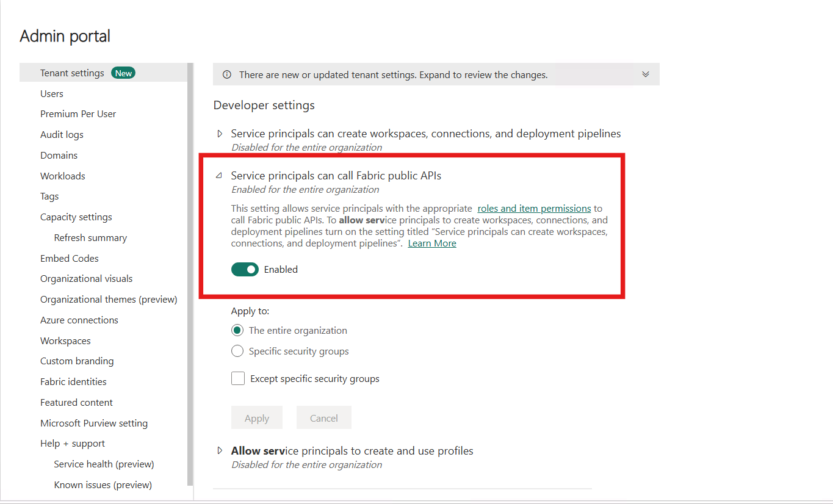Open the 'roles and item permissions' link
This screenshot has width=833, height=504.
pos(534,209)
